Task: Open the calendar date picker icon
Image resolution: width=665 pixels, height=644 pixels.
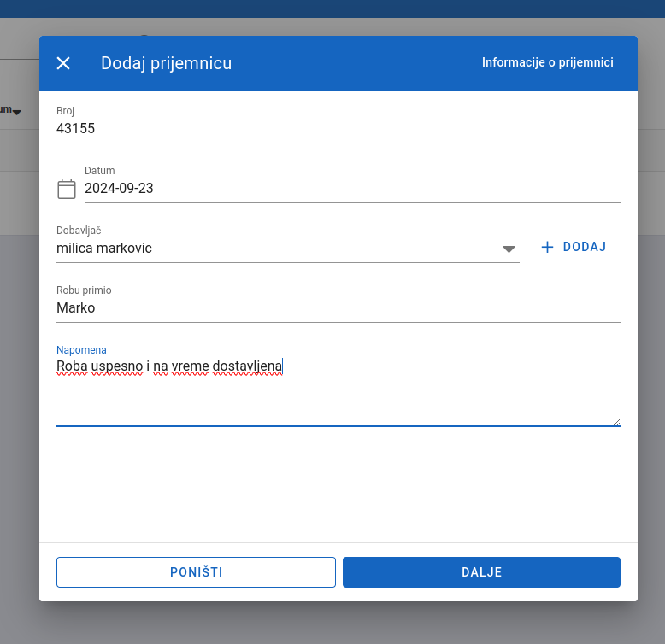Action: click(67, 189)
